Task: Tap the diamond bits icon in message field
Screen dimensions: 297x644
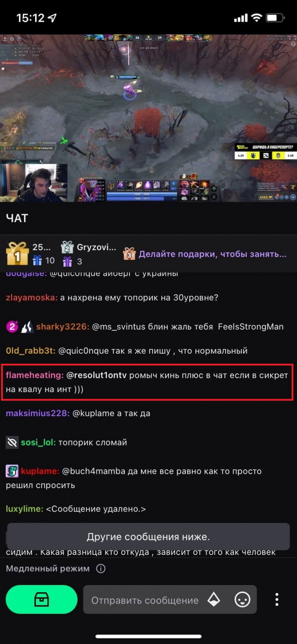Action: 214,599
